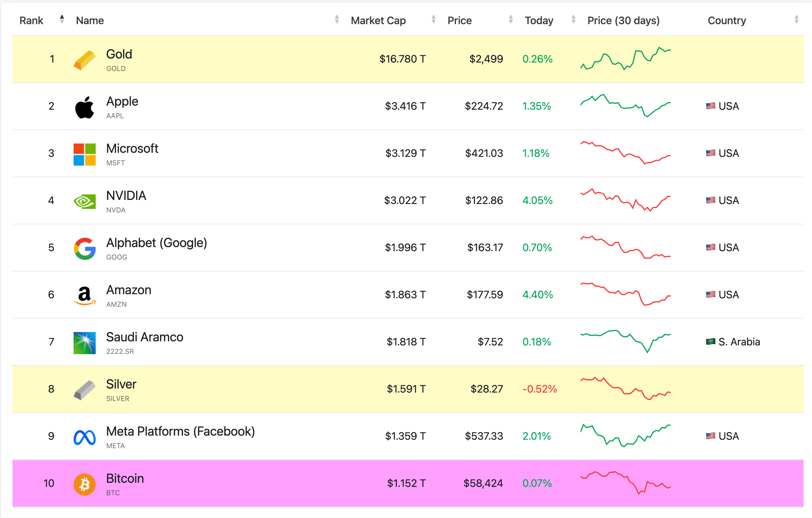Click the Meta infinity logo

click(84, 437)
